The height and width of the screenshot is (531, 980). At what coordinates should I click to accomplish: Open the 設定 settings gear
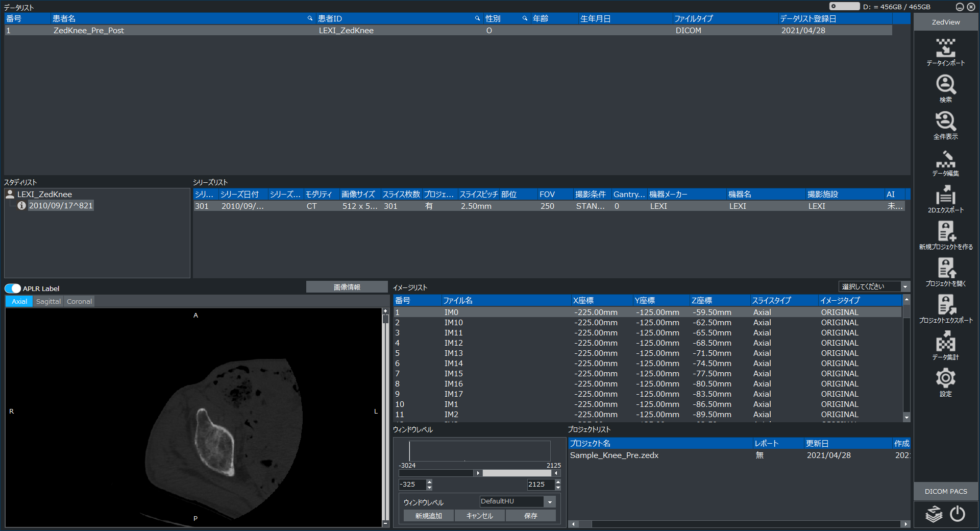tap(945, 383)
